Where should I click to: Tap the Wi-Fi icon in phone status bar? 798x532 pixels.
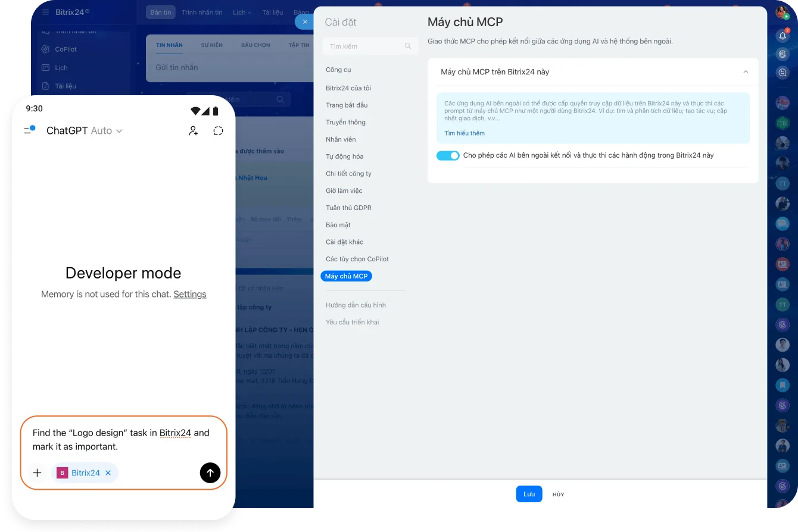click(195, 111)
